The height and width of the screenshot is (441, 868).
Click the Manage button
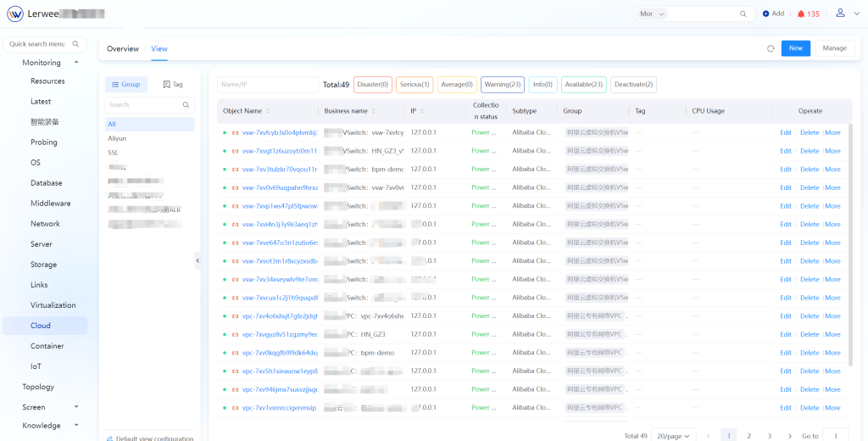coord(834,48)
